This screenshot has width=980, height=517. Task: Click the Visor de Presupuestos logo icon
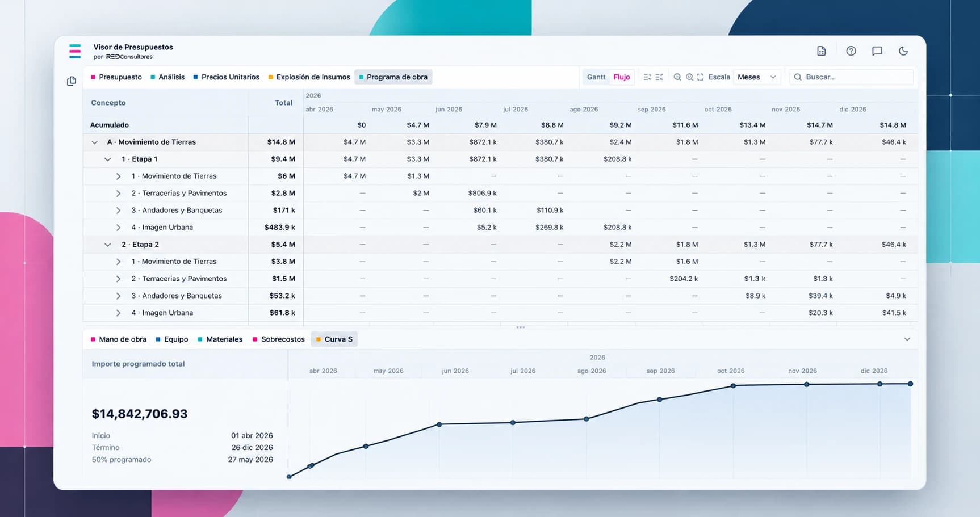[x=75, y=51]
